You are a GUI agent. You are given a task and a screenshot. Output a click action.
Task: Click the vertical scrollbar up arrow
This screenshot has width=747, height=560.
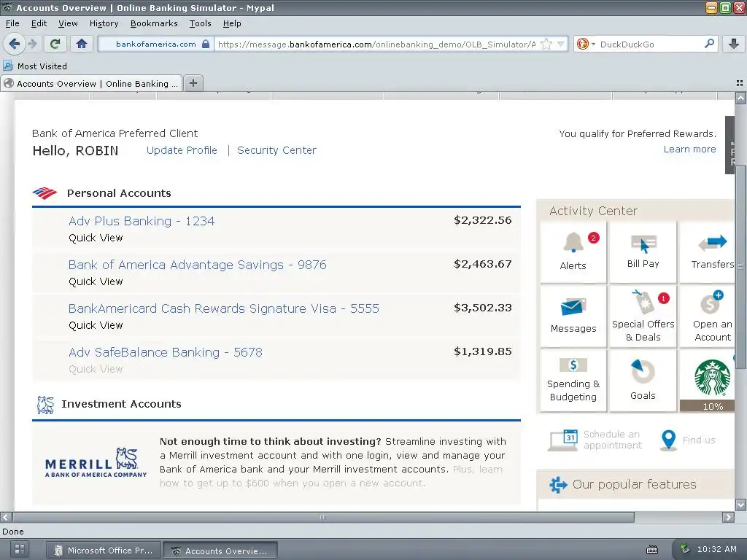[740, 98]
